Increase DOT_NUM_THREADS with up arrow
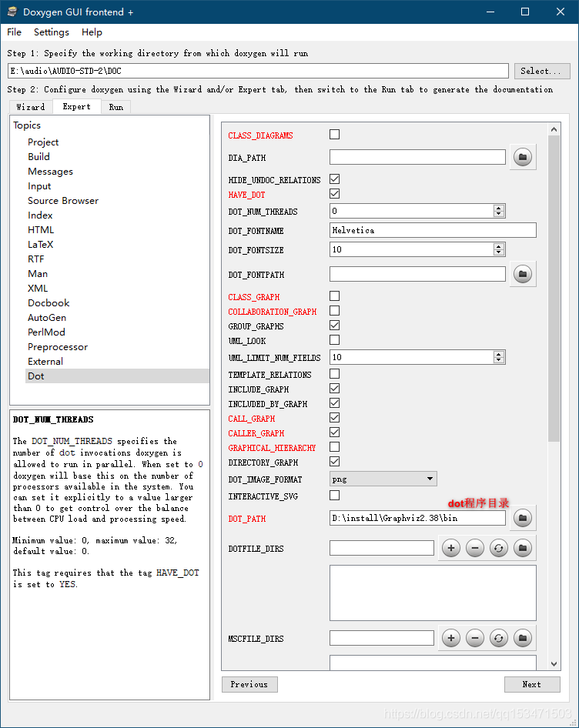 tap(499, 208)
